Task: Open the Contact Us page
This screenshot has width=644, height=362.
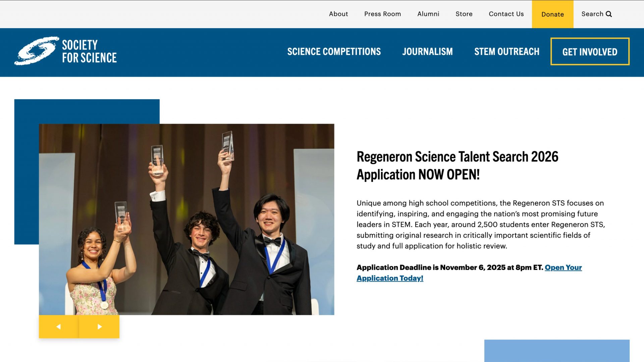Action: point(506,14)
